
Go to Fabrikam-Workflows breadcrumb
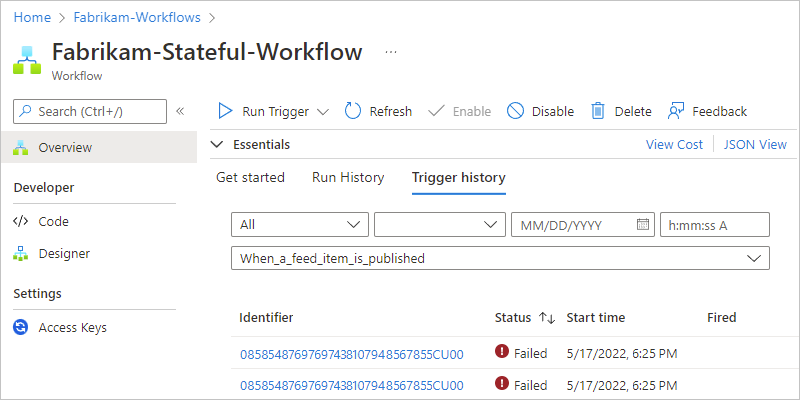coord(137,17)
